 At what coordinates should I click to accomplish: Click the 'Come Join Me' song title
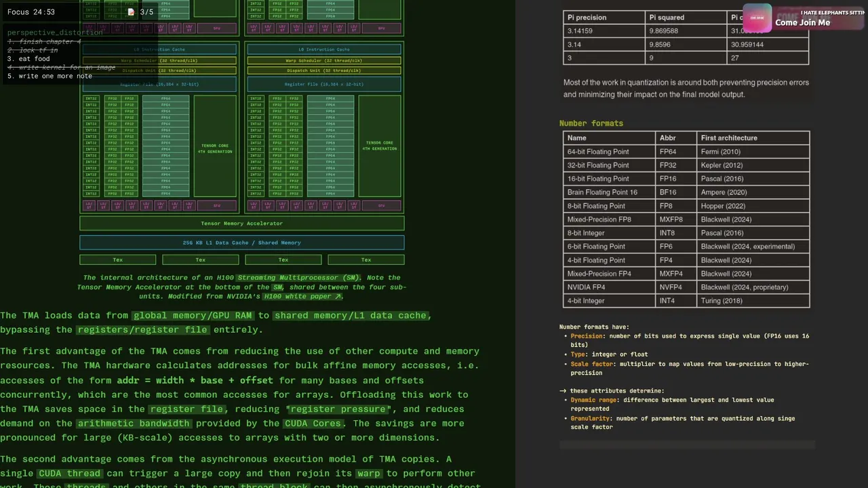[x=802, y=22]
